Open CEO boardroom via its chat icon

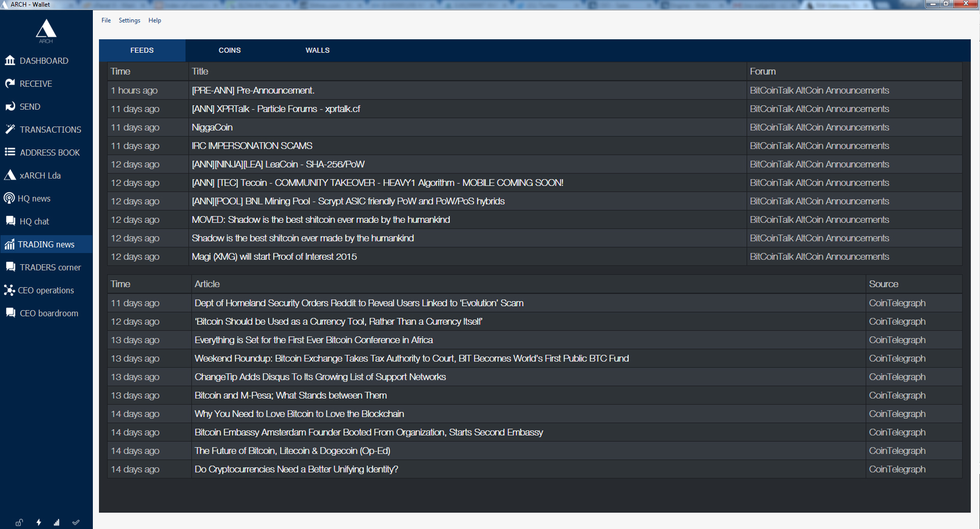[10, 313]
